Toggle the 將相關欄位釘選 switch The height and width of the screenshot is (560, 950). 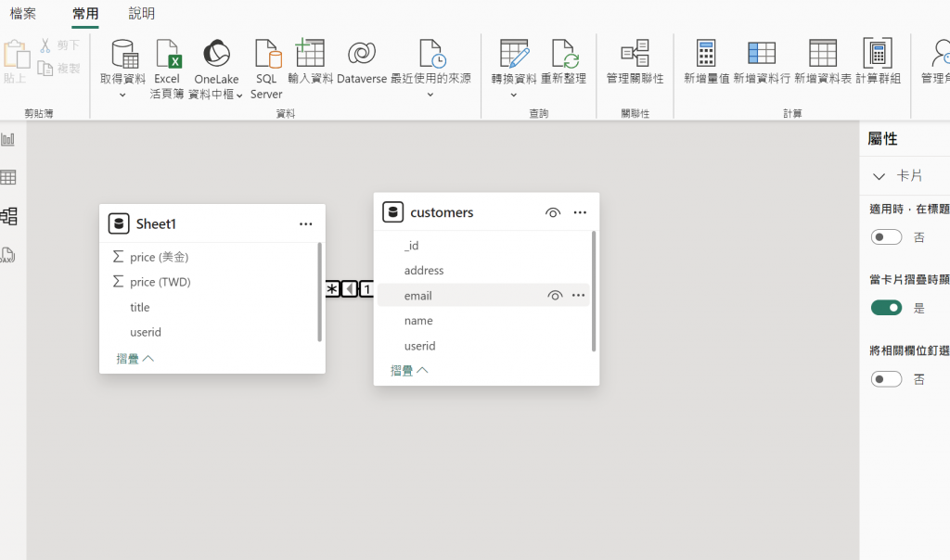(886, 379)
